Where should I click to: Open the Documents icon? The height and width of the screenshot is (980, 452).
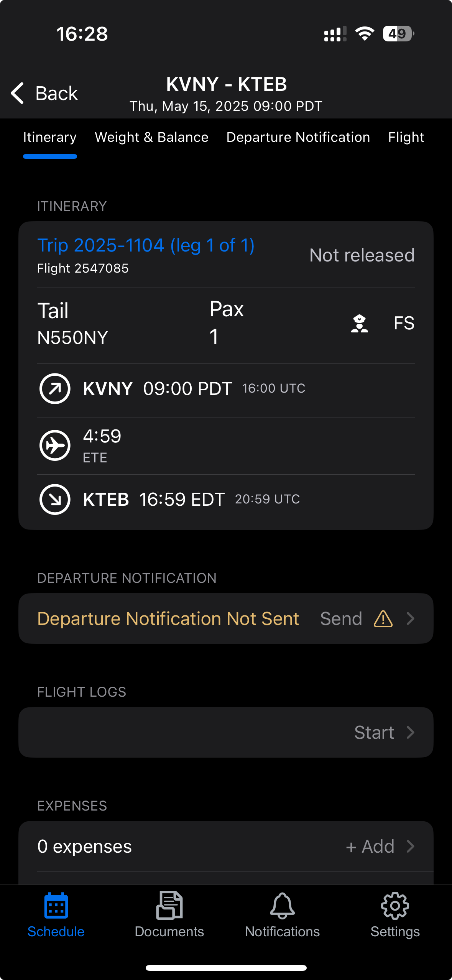click(x=169, y=906)
